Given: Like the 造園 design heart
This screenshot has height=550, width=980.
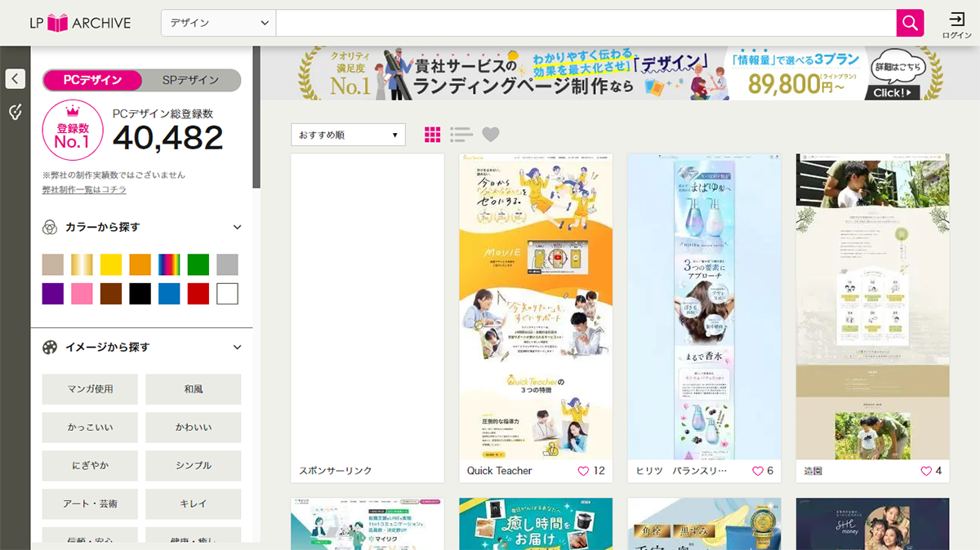Looking at the screenshot, I should click(x=926, y=471).
